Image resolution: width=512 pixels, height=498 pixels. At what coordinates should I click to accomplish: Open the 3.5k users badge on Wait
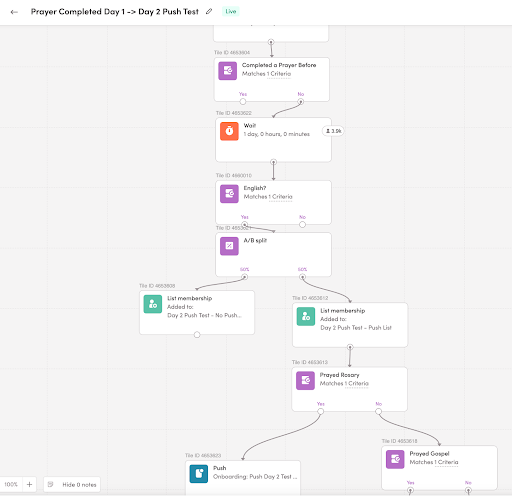tap(333, 131)
